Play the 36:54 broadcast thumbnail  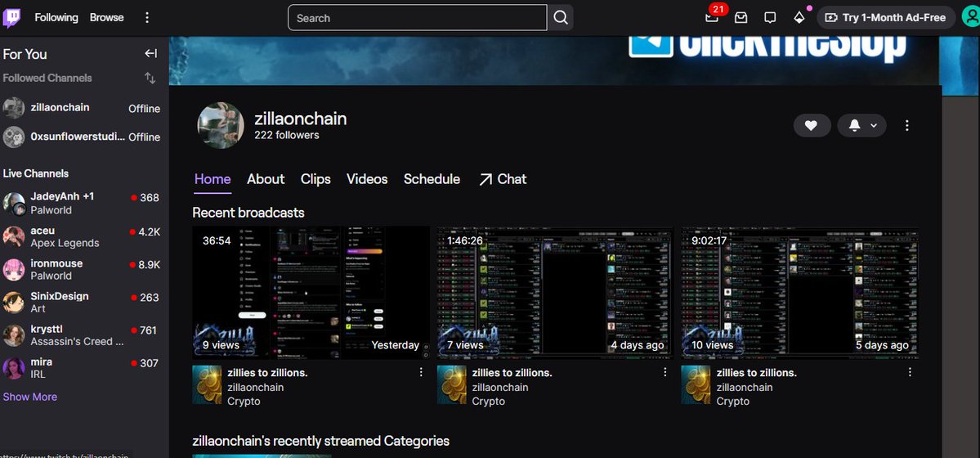[311, 292]
